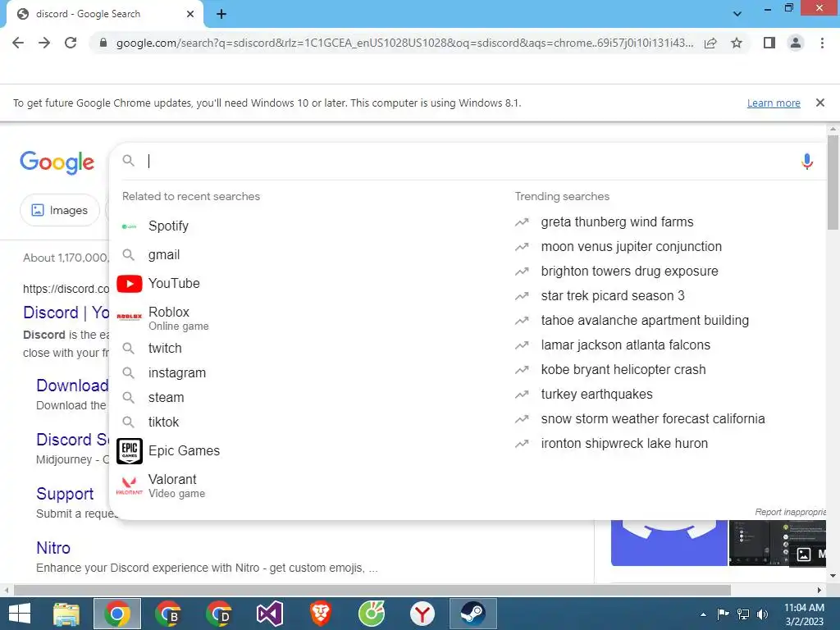This screenshot has height=630, width=840.
Task: Start voice search with the microphone icon
Action: (x=807, y=162)
